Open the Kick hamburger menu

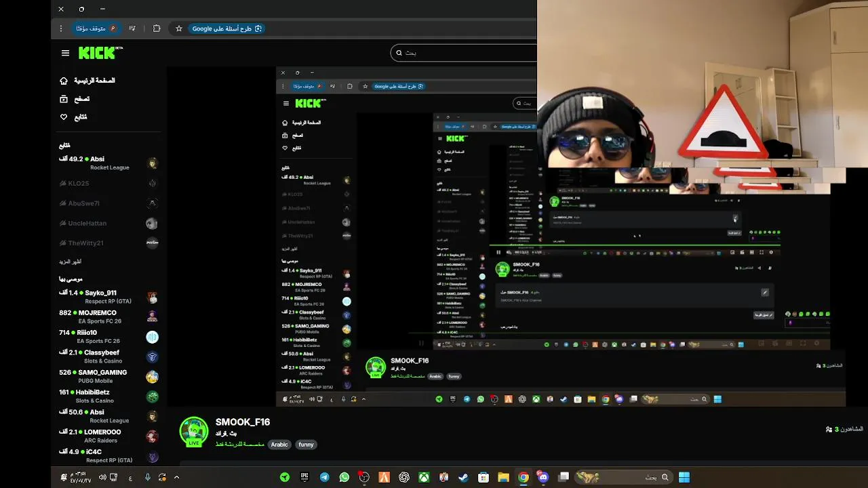point(65,53)
